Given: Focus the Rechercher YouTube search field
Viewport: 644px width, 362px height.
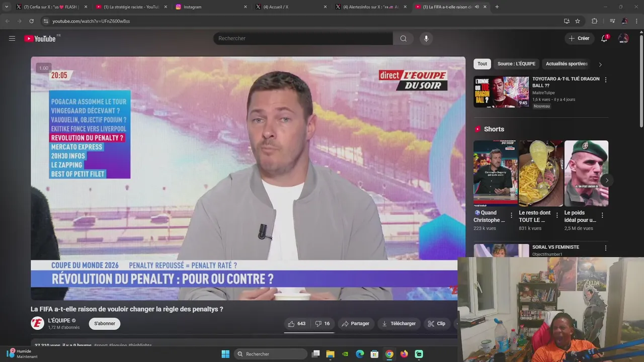Looking at the screenshot, I should coord(303,38).
